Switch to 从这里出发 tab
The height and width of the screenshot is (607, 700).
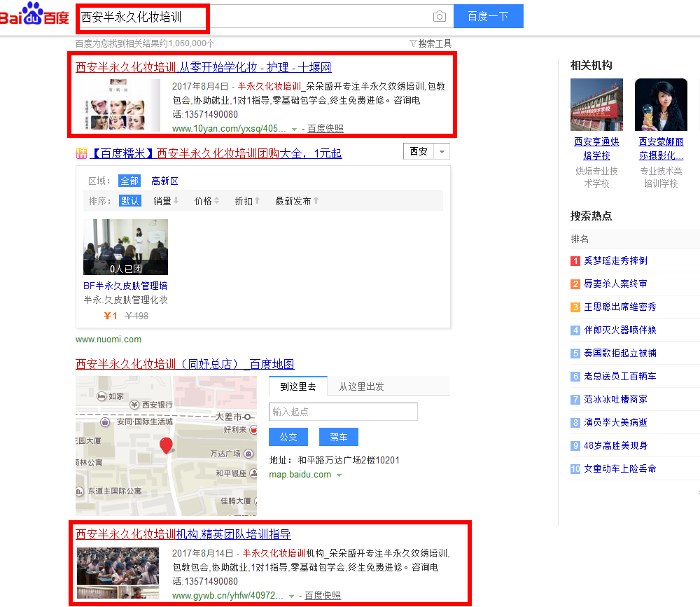[362, 386]
